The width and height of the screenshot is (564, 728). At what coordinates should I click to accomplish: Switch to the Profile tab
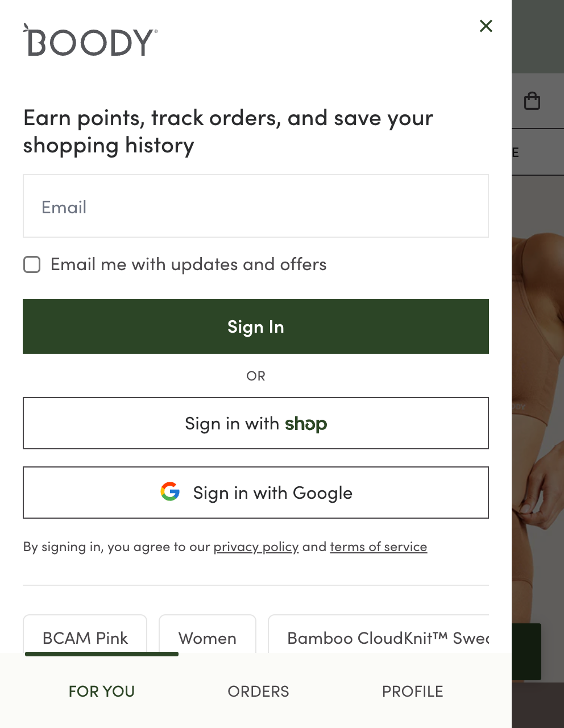[x=412, y=691]
